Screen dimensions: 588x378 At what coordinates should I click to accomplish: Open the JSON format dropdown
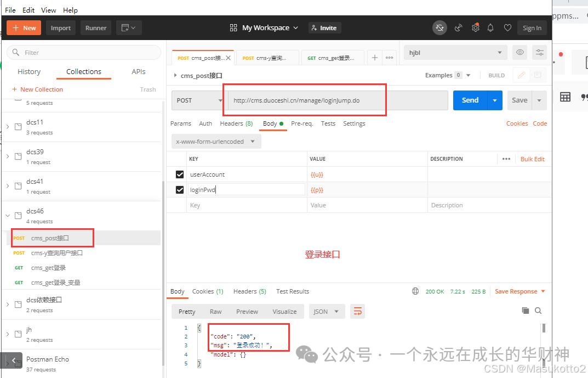327,312
